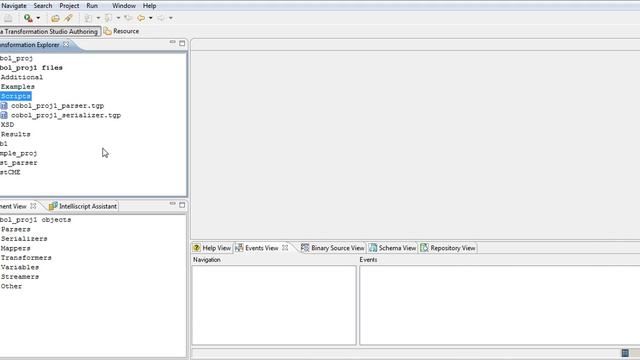
Task: Open the Help menu
Action: click(x=149, y=6)
